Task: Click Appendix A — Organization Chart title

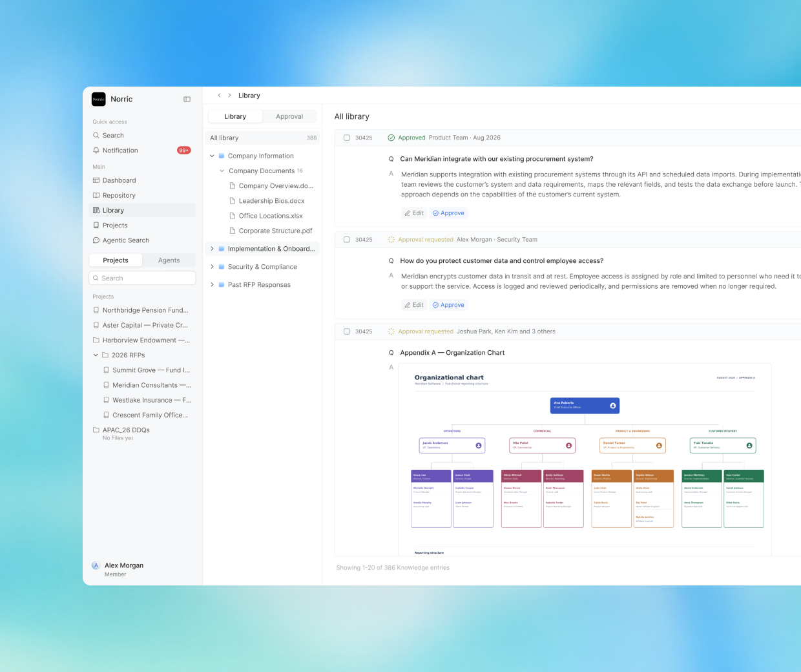Action: click(452, 353)
